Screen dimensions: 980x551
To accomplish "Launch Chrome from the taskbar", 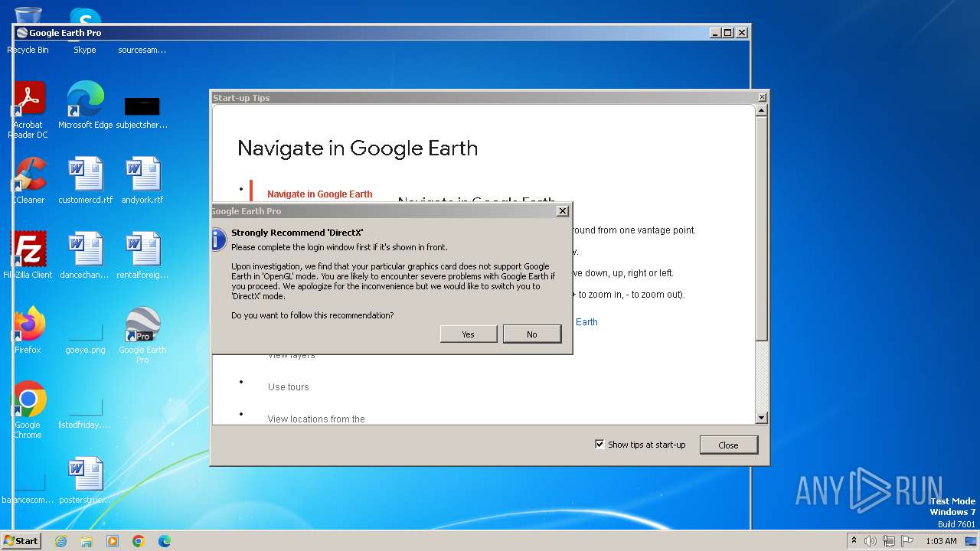I will tap(139, 541).
